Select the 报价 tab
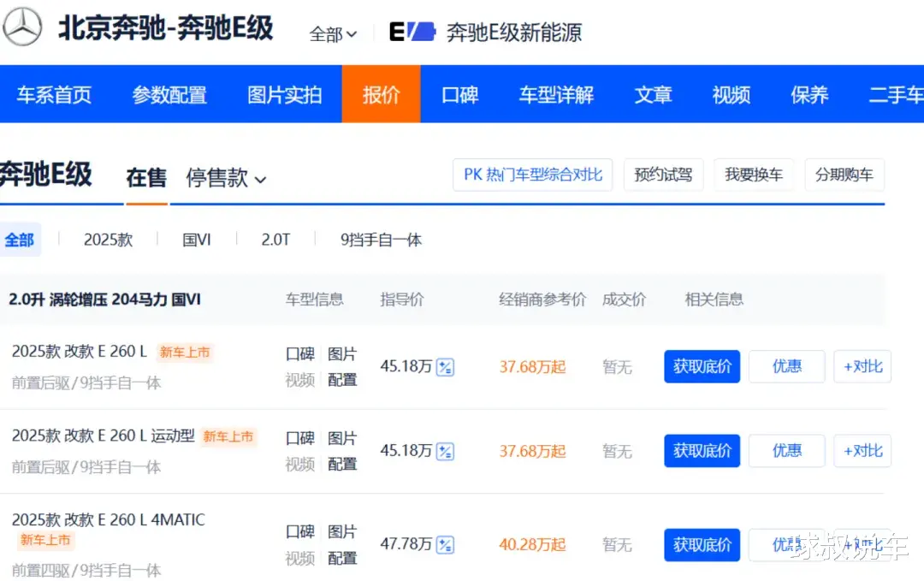Screen dimensions: 924x581 [x=382, y=94]
